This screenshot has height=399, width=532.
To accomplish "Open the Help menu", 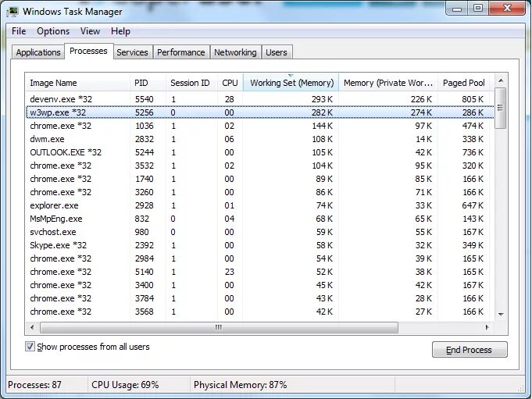I will (x=120, y=31).
